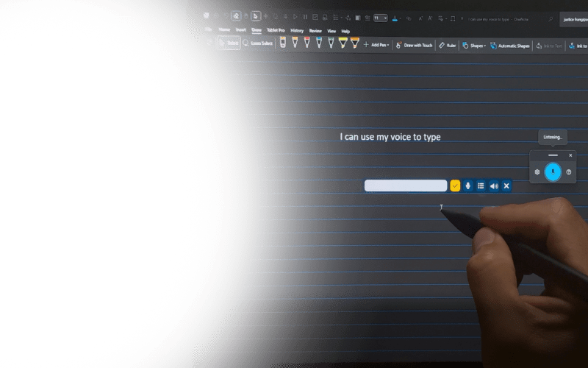Click the floating toolbar text input field
The image size is (588, 368).
click(x=406, y=186)
